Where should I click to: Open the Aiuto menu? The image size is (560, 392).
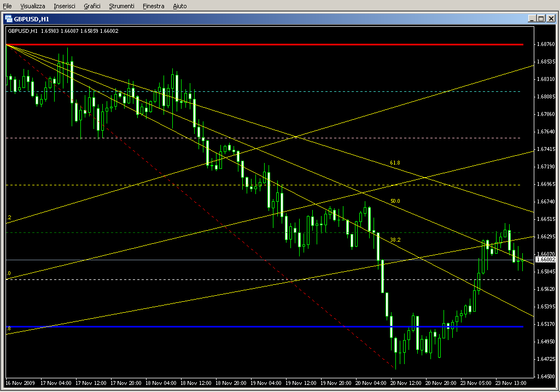tap(179, 6)
